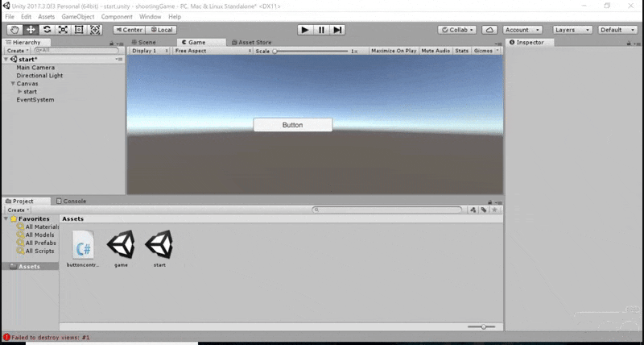Toggle Mute Audio

[436, 51]
